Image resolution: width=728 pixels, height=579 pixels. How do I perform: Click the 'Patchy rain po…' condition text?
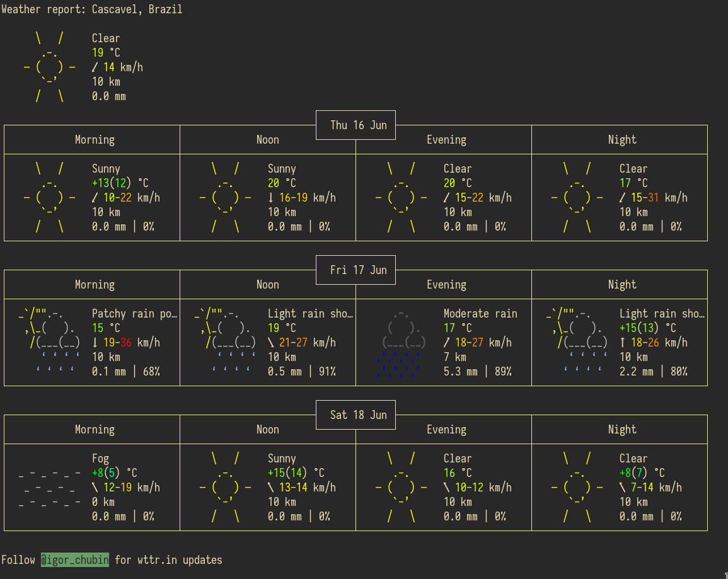(135, 314)
